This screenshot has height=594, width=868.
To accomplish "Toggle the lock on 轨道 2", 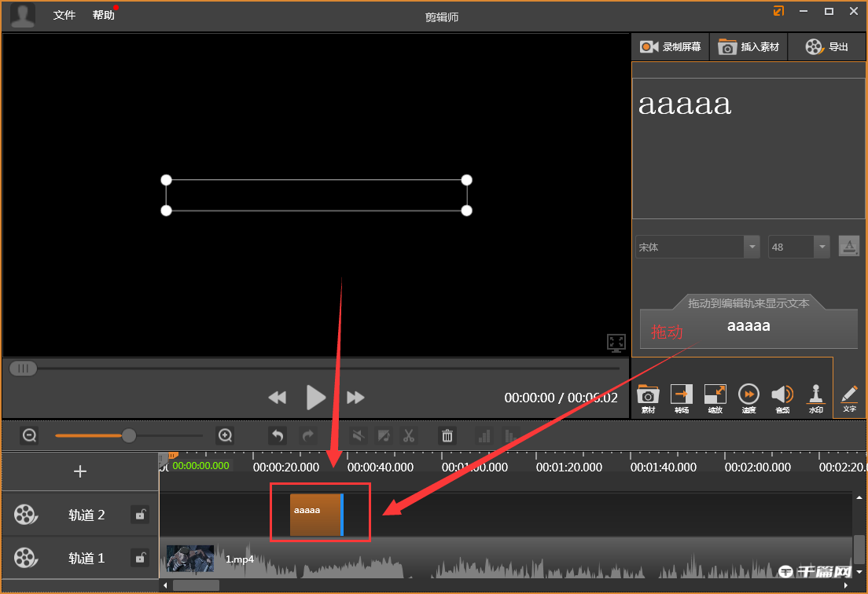I will [140, 515].
